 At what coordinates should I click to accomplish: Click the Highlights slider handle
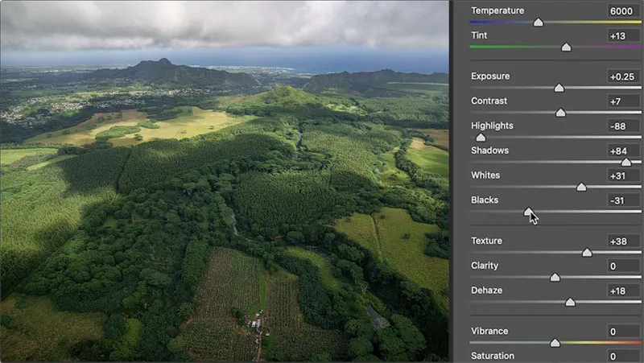pos(481,138)
